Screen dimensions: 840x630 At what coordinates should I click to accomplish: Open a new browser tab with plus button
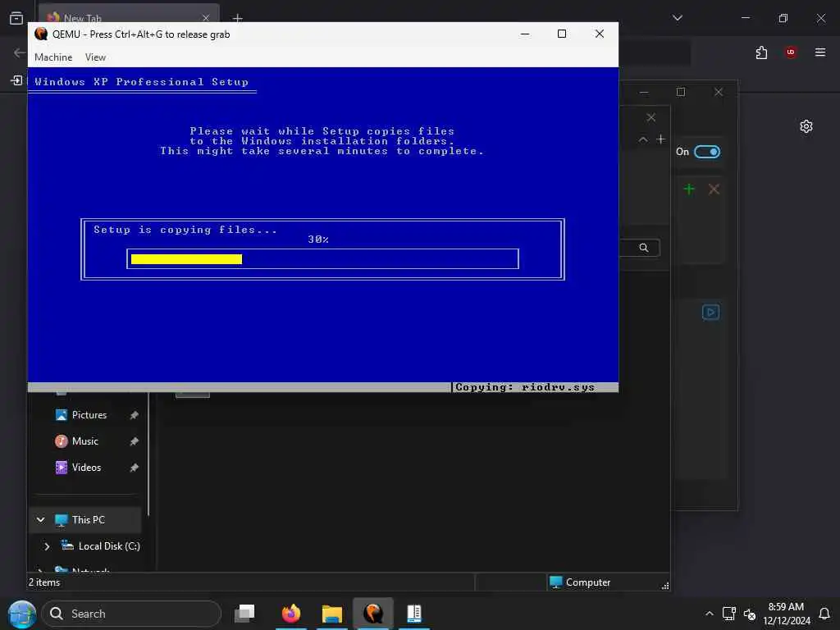click(237, 18)
